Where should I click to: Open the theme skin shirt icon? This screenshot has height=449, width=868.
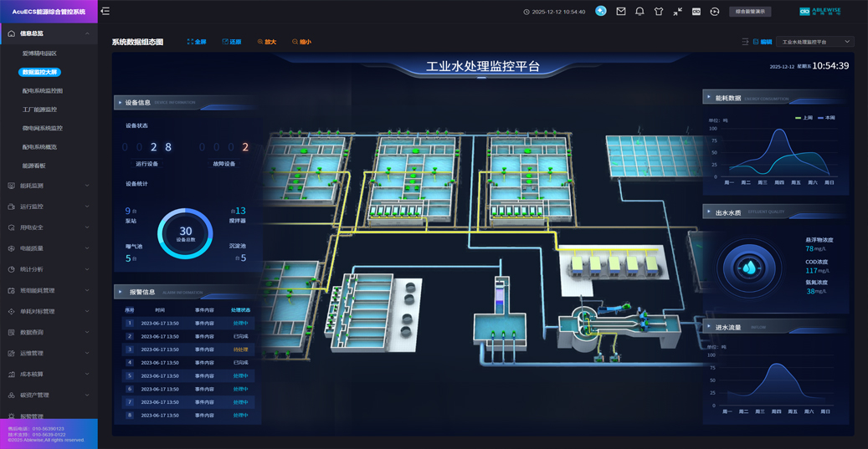point(659,12)
